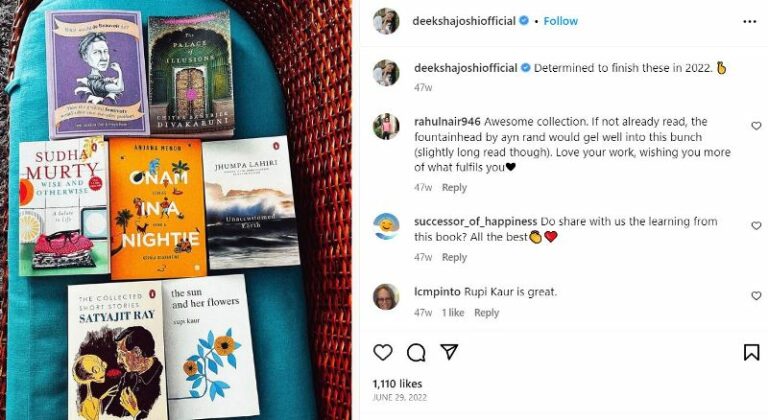The width and height of the screenshot is (768, 420).
Task: Reply to rahulnair946's comment
Action: click(x=454, y=188)
